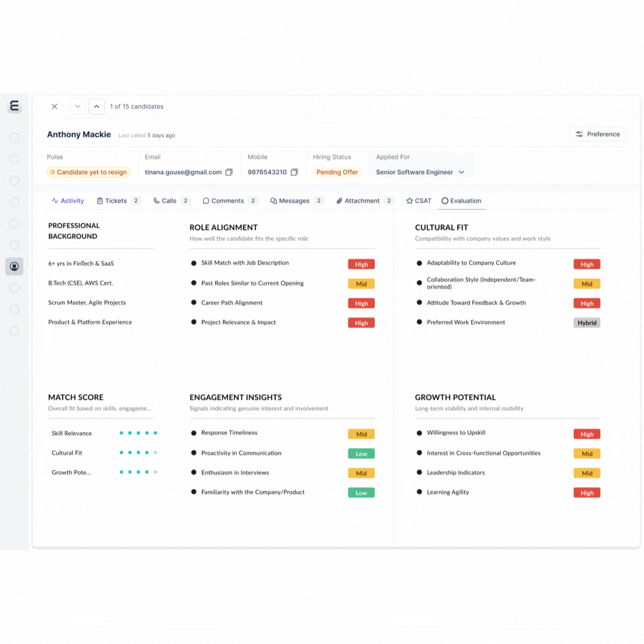Go to previous candidate with up chevron
Viewport: 644px width, 644px height.
pyautogui.click(x=97, y=106)
